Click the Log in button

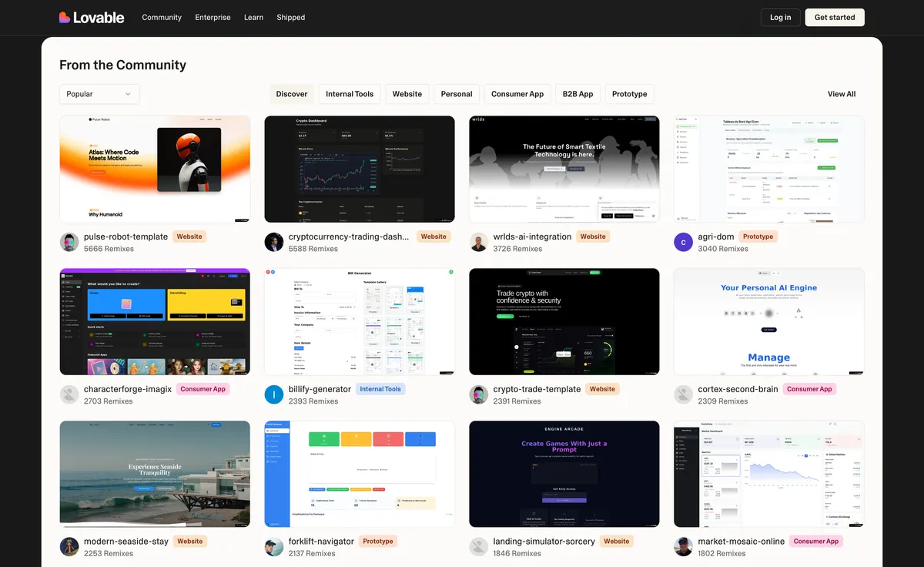(780, 17)
